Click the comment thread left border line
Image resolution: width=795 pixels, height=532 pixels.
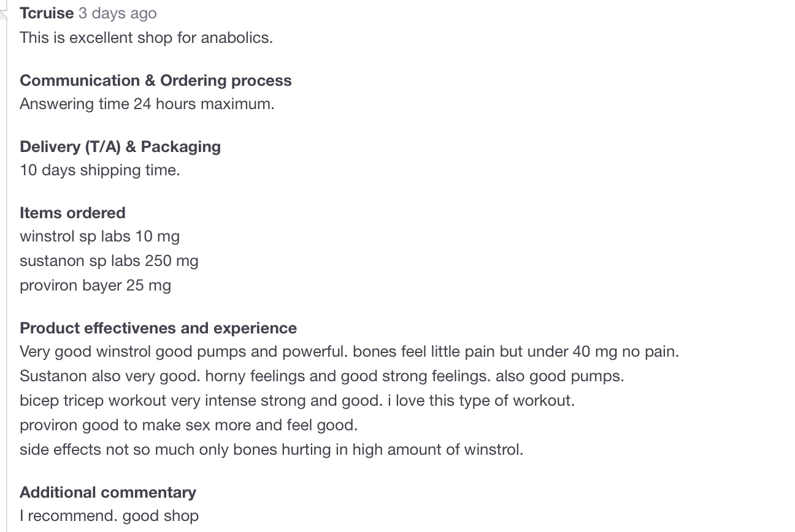(x=6, y=276)
